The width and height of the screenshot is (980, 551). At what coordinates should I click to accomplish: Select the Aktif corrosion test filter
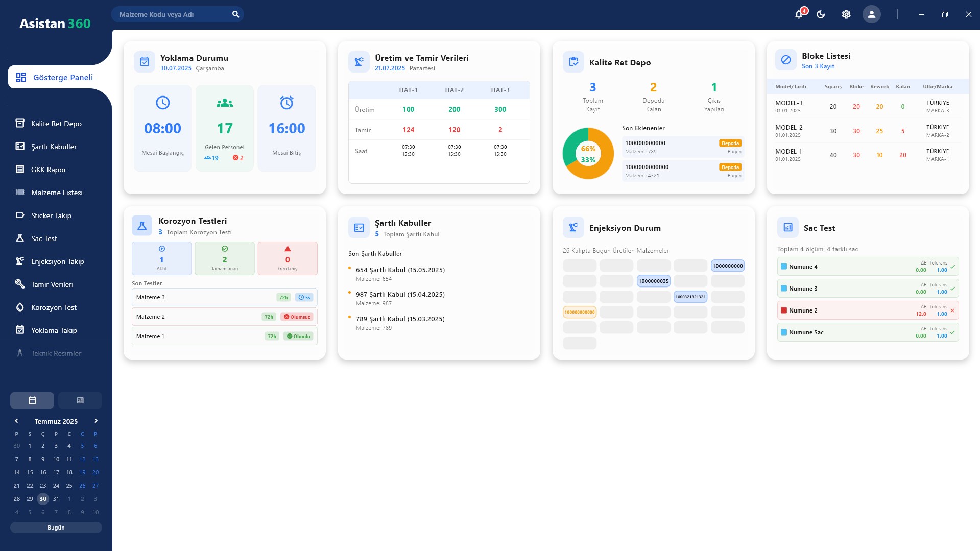pyautogui.click(x=161, y=258)
